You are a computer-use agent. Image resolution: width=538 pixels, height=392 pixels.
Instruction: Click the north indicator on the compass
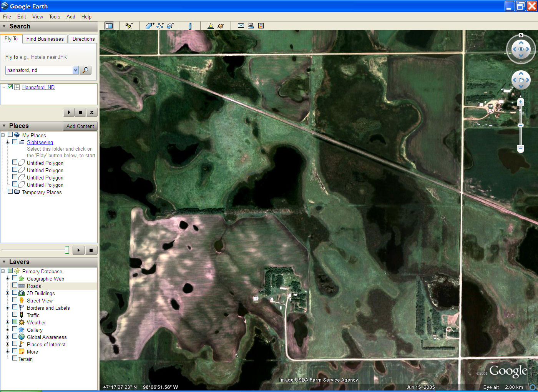tap(521, 35)
